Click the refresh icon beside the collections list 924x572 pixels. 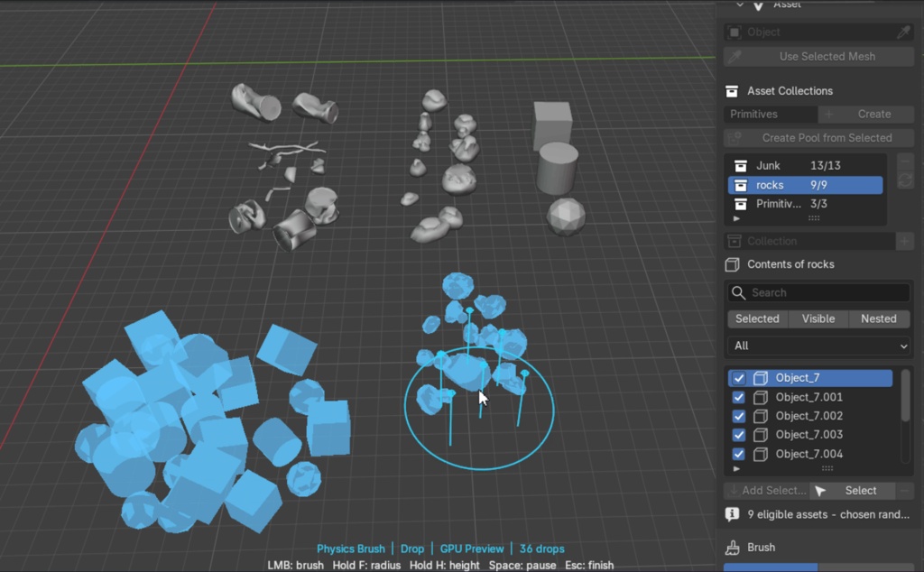[905, 180]
